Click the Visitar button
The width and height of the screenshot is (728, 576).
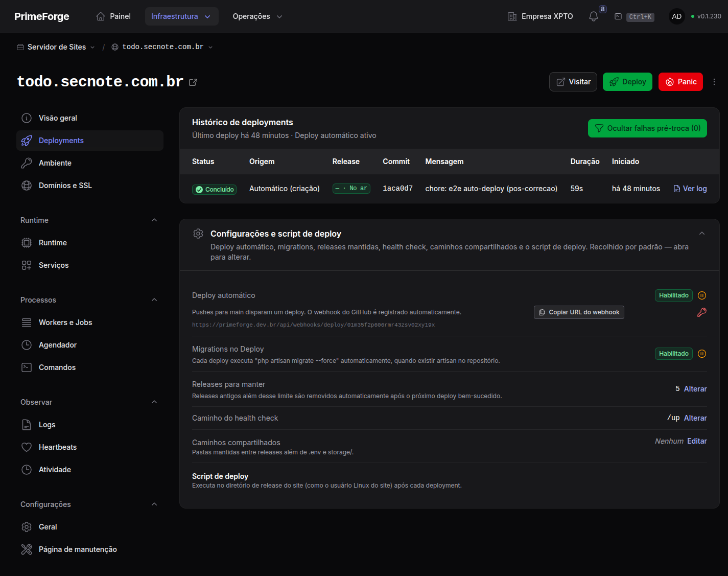573,82
